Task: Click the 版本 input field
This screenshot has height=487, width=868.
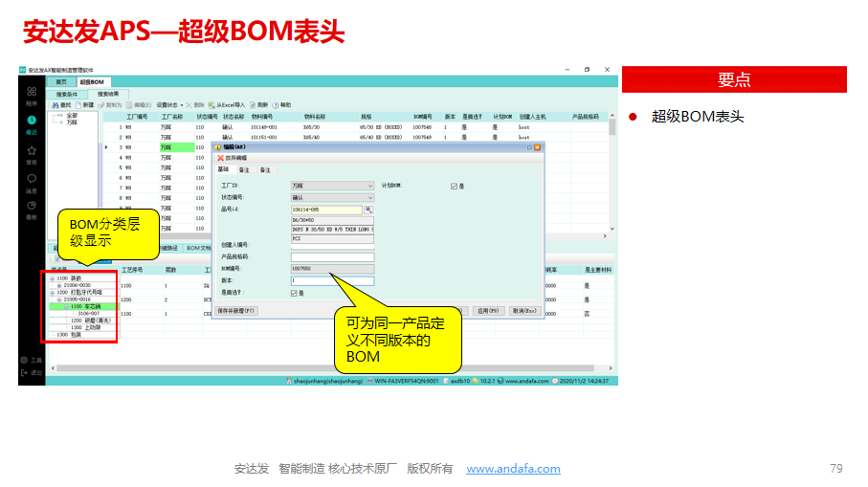Action: (x=333, y=281)
